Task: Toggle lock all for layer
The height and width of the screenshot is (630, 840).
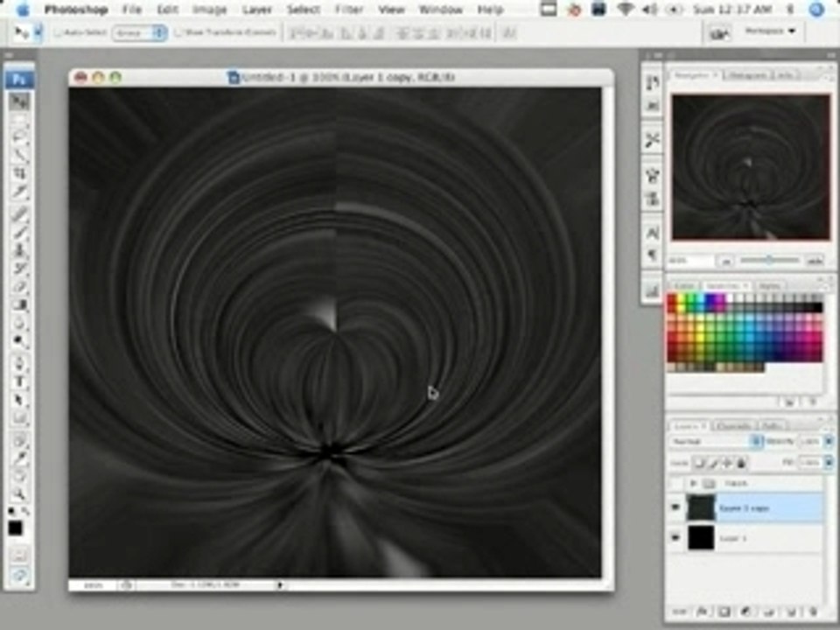Action: click(742, 462)
